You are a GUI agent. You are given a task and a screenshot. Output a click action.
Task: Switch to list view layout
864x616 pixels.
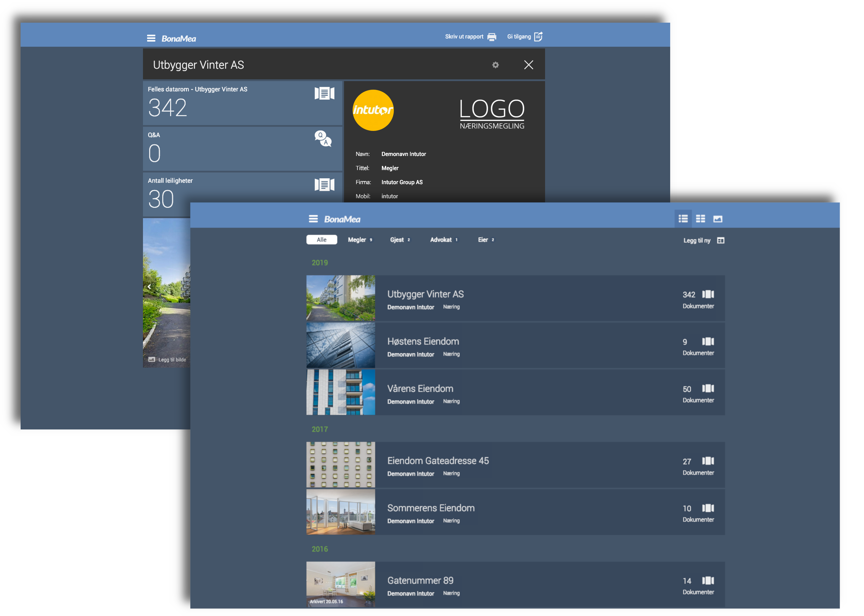coord(683,219)
